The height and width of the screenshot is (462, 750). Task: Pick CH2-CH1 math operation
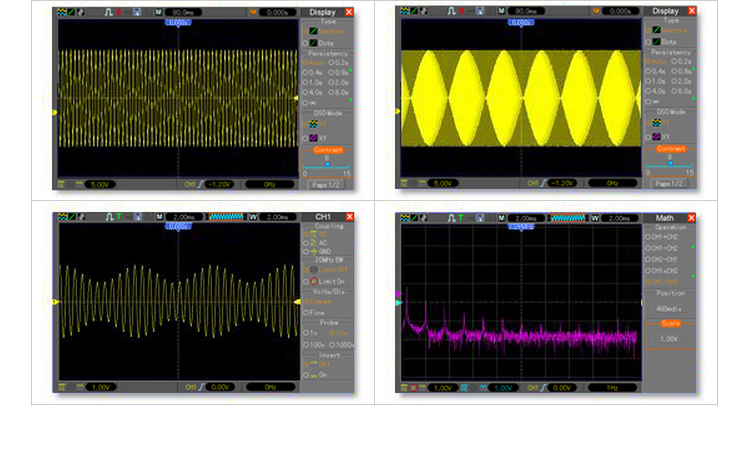click(660, 258)
